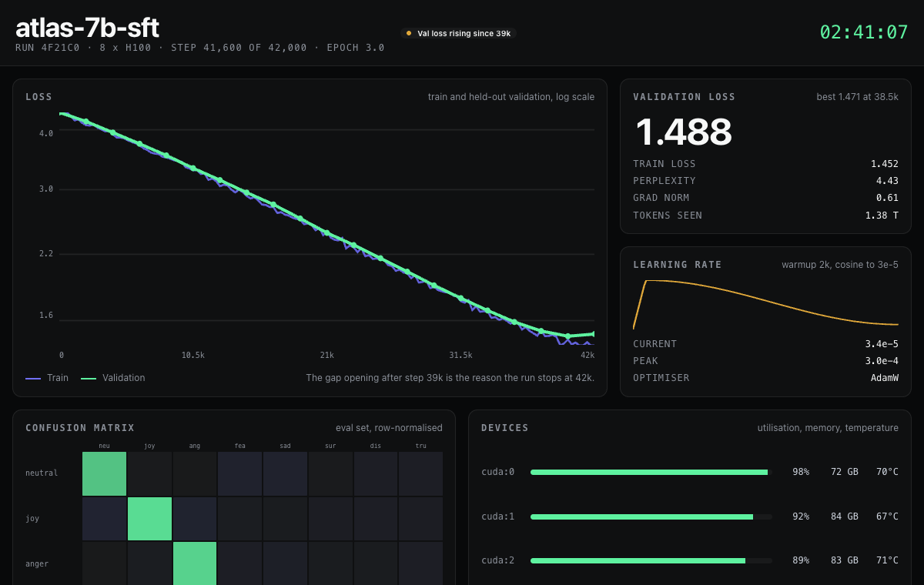Click the cuda:0 utilisation bar

(x=651, y=472)
